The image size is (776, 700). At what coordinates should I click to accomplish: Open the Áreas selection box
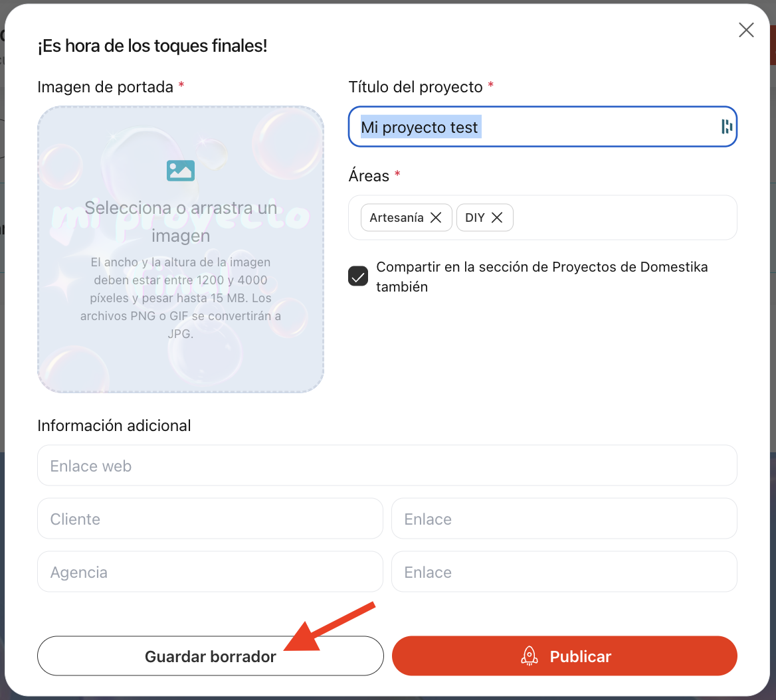pyautogui.click(x=542, y=218)
